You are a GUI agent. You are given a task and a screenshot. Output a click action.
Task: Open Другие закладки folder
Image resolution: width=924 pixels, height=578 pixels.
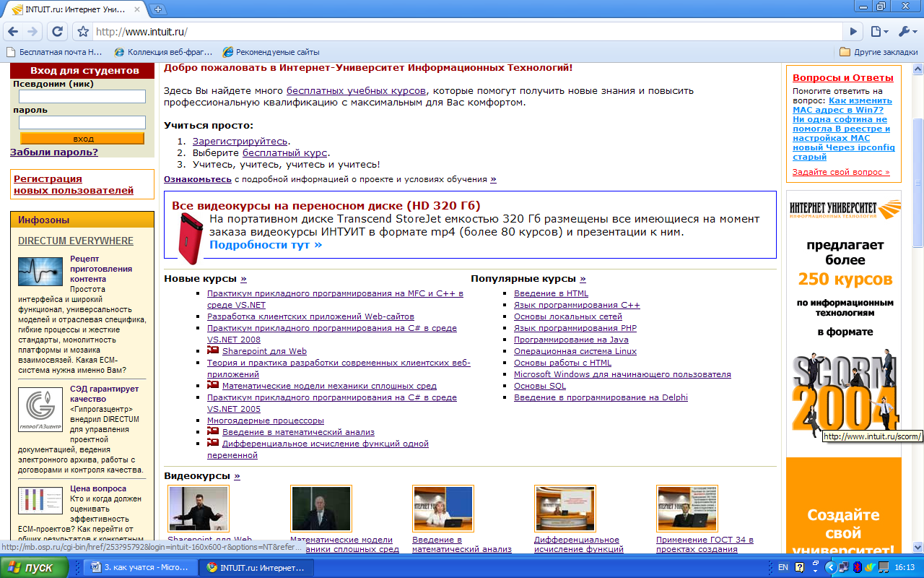pyautogui.click(x=879, y=52)
